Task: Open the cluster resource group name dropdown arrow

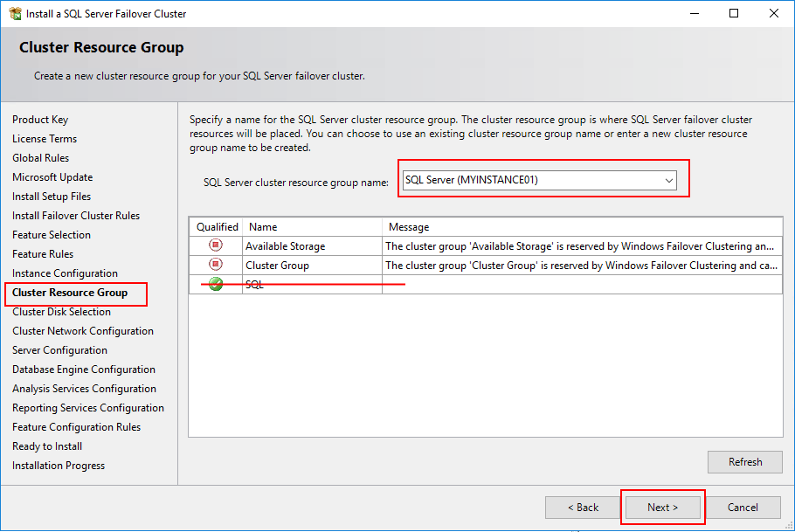Action: click(x=668, y=181)
